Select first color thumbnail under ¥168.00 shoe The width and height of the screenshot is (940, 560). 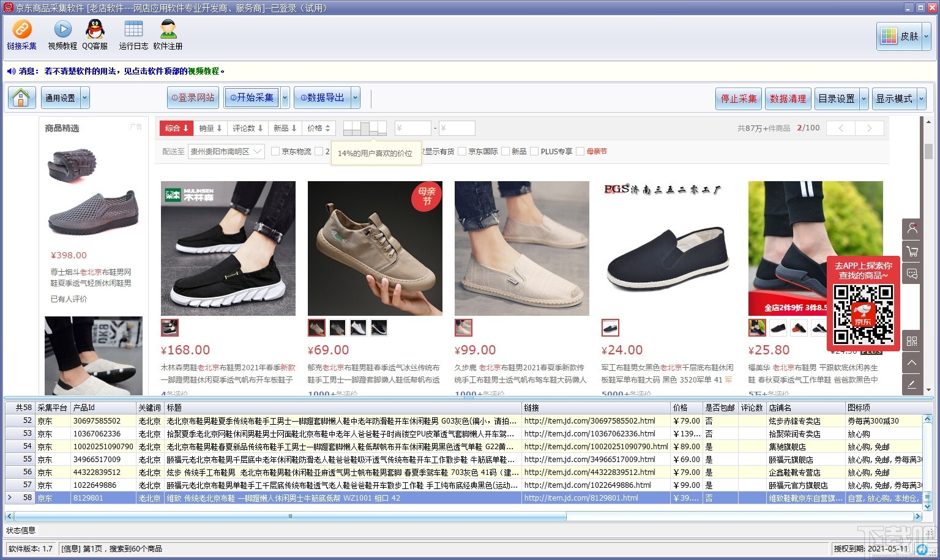click(x=170, y=328)
